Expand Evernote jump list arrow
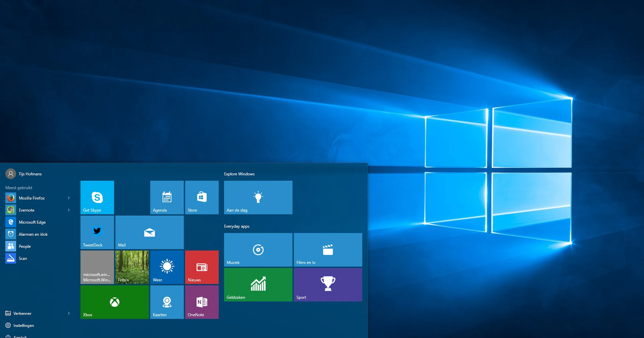 [69, 210]
